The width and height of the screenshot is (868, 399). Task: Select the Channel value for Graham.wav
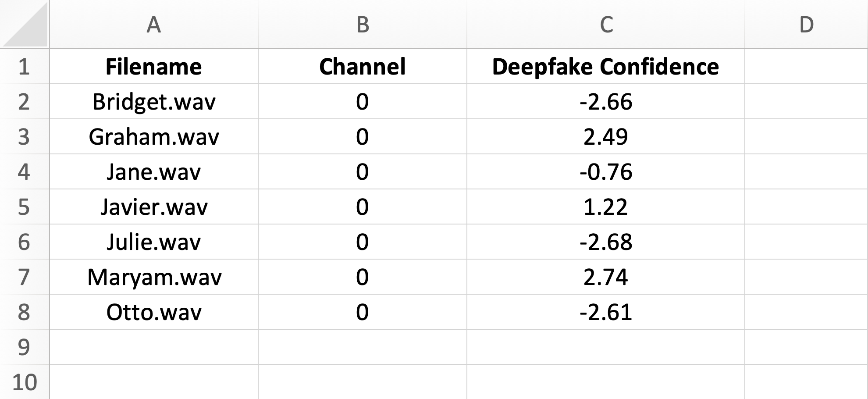pos(363,136)
